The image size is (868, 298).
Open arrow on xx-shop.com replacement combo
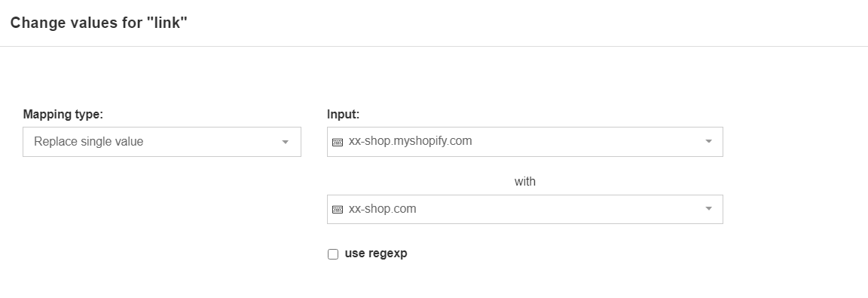click(708, 209)
